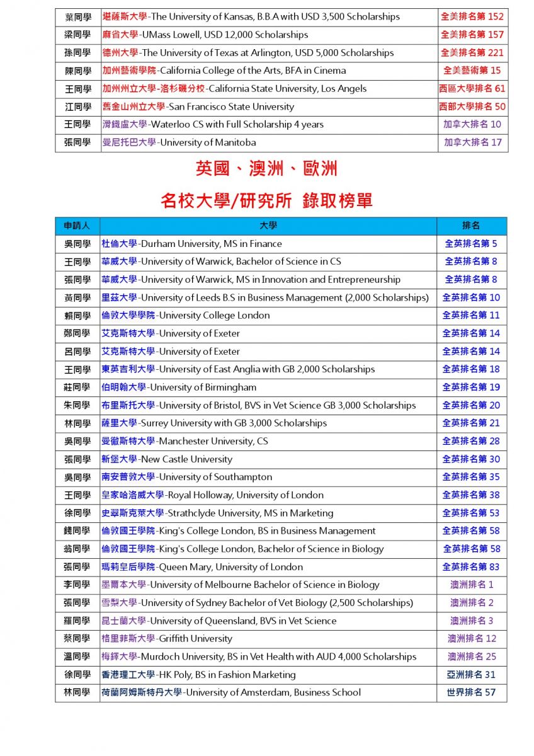This screenshot has height=756, width=534.
Task: Select the San Francisco State University entry
Action: [x=198, y=107]
